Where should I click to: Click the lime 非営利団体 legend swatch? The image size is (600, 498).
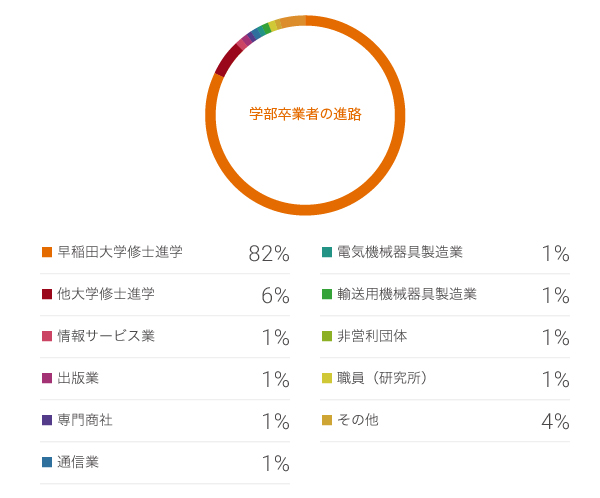pyautogui.click(x=326, y=336)
